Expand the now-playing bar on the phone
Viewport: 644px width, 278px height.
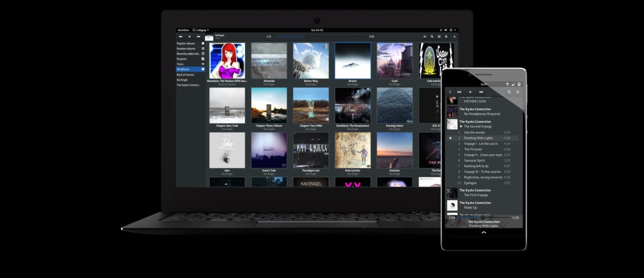pos(483,233)
